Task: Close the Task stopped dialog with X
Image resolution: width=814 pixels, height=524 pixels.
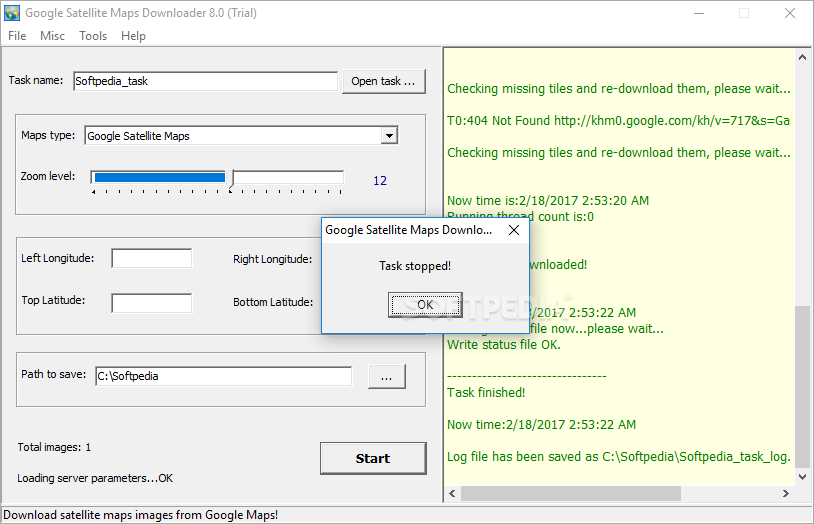Action: [514, 230]
